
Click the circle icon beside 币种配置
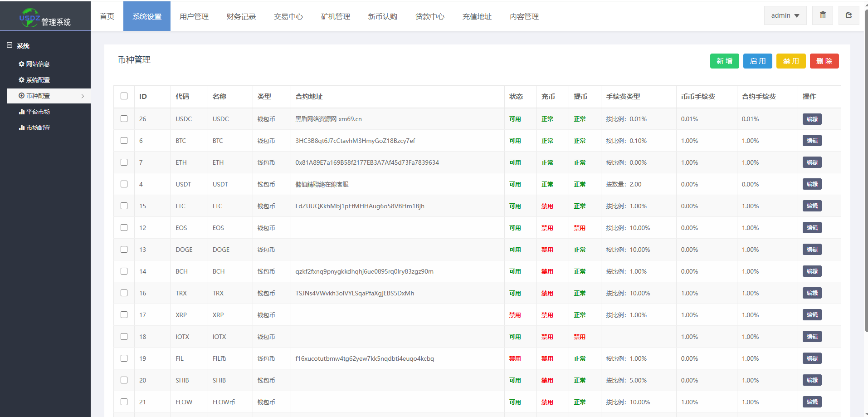click(21, 96)
